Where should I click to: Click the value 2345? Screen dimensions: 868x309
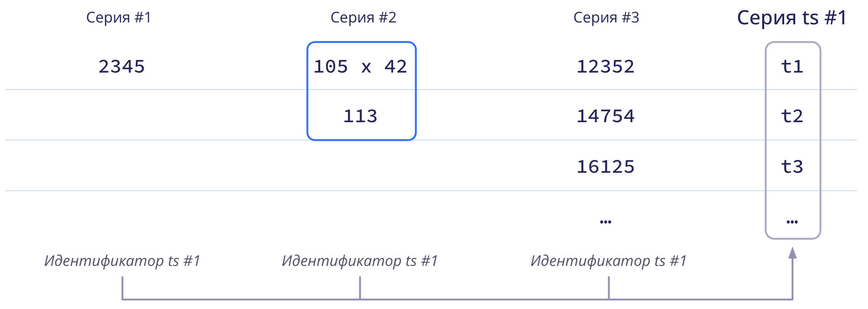[122, 66]
